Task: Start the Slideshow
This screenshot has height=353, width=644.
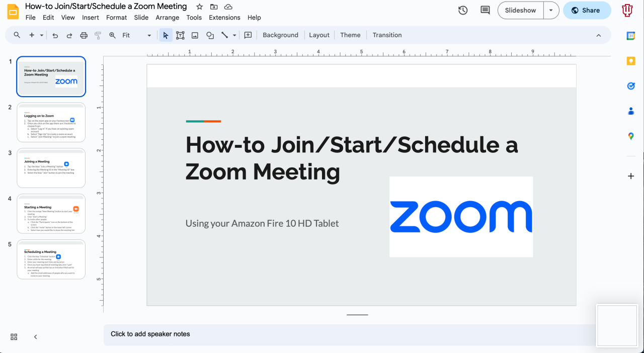Action: tap(521, 10)
